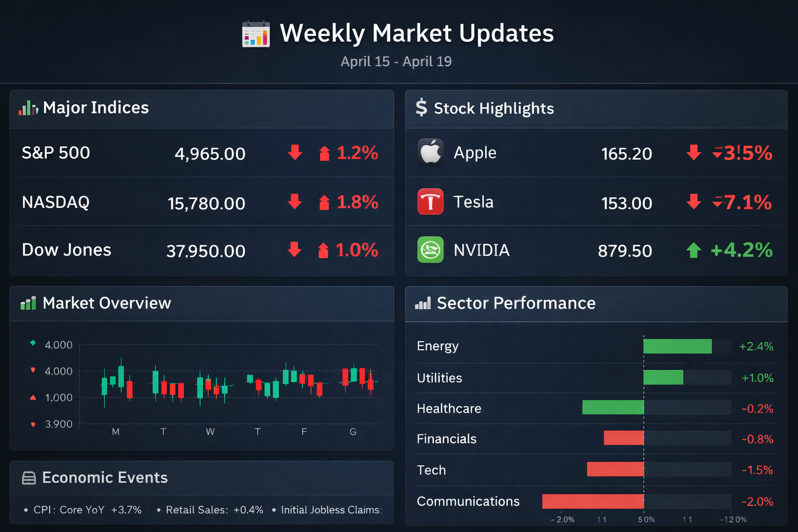Toggle the red down arrow next to S&P 500
This screenshot has height=532, width=798.
295,153
